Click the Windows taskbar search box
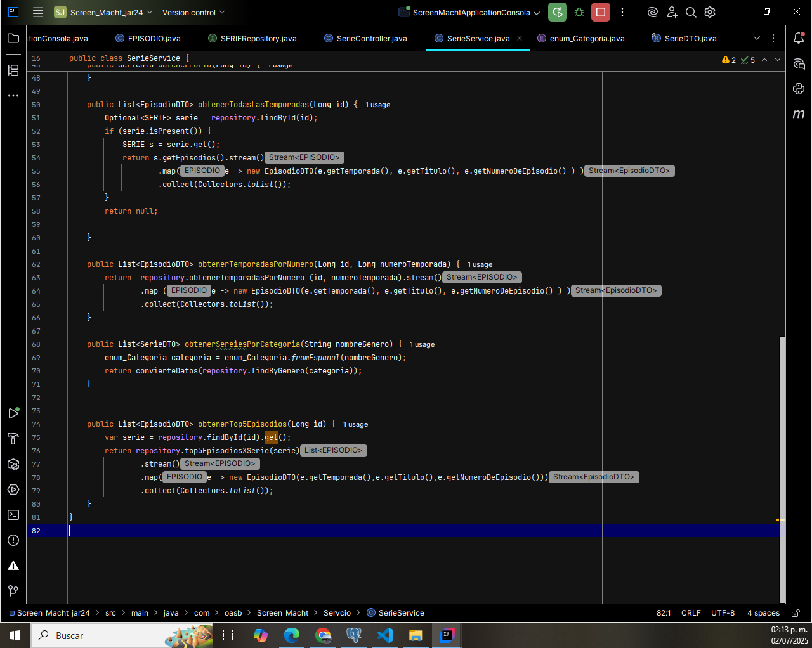 pos(122,635)
